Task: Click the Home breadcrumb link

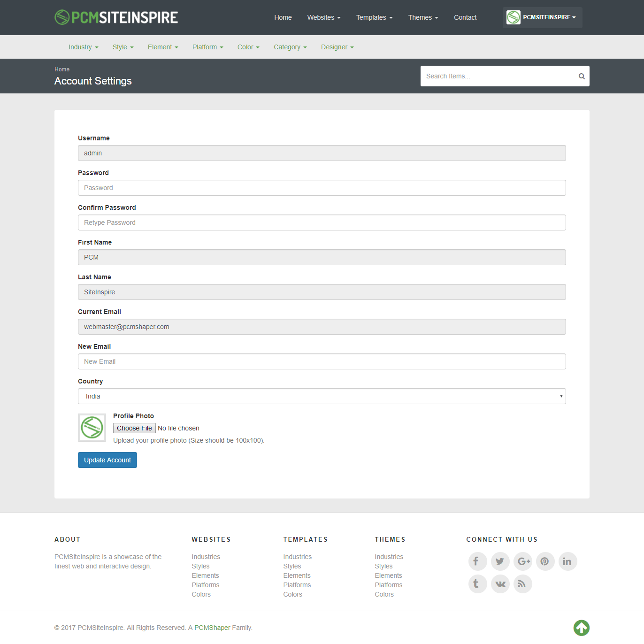Action: (62, 69)
